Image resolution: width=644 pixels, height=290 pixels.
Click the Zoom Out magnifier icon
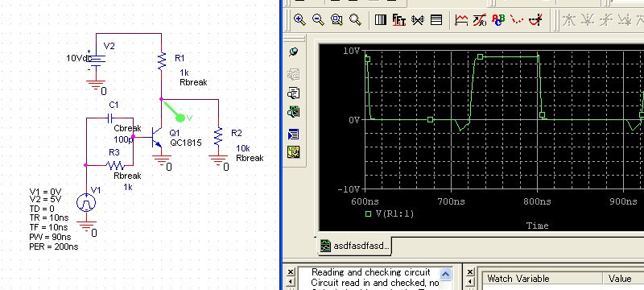pyautogui.click(x=318, y=19)
